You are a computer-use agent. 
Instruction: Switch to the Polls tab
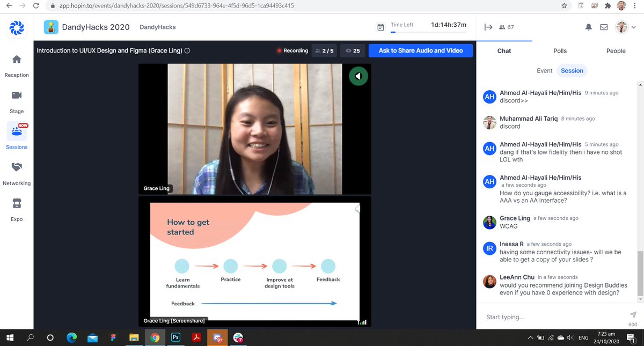coord(560,50)
